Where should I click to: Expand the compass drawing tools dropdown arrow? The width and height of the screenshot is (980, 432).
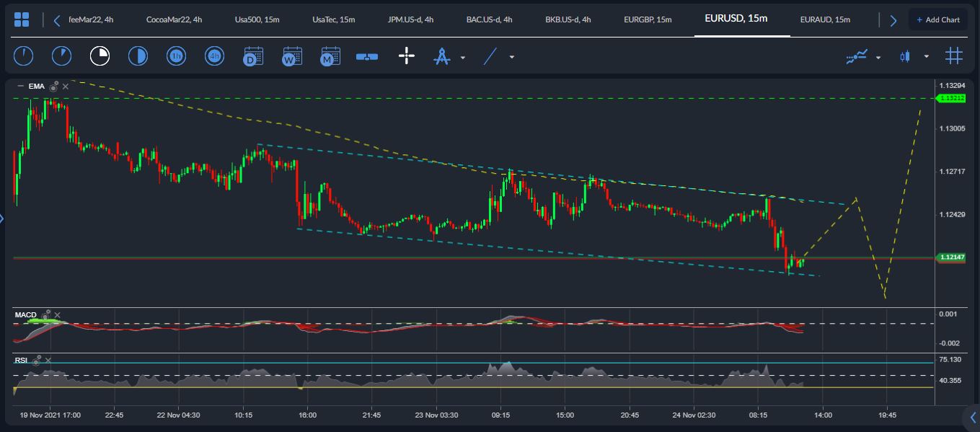pyautogui.click(x=463, y=57)
